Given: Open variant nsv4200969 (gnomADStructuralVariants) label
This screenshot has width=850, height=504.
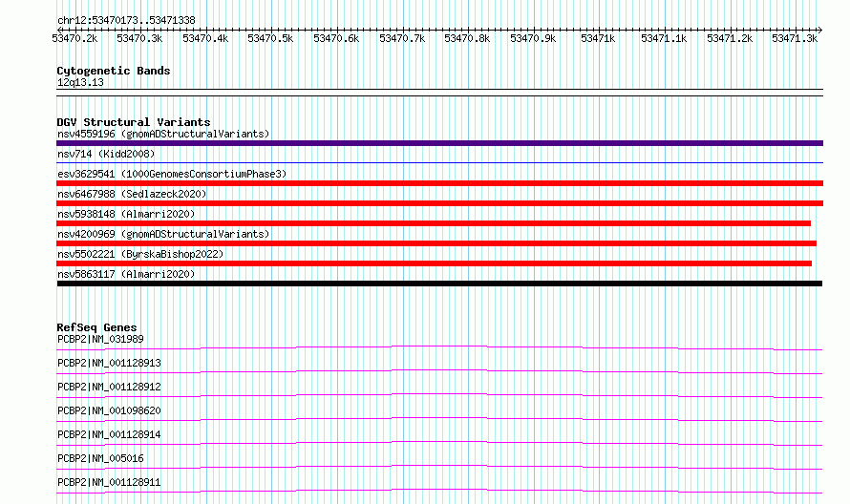Looking at the screenshot, I should coord(163,234).
